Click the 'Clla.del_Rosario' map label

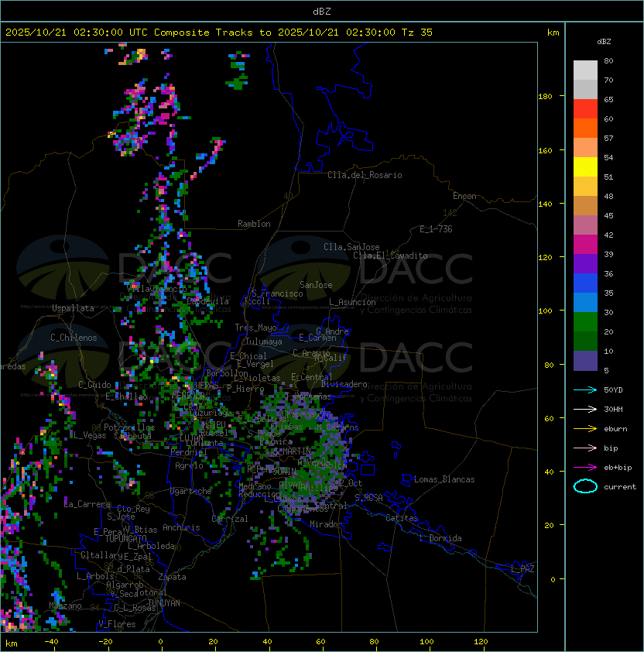(365, 175)
